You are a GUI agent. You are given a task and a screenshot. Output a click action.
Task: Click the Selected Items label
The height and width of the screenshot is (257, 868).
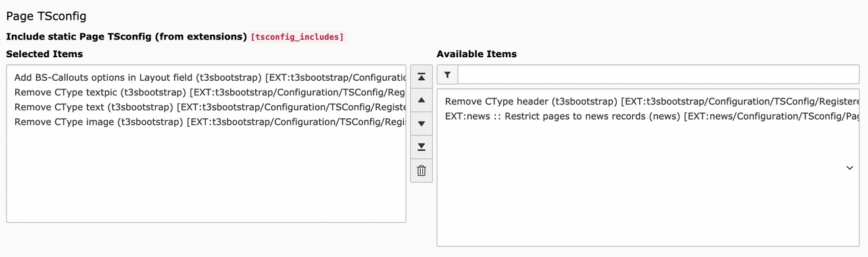pos(44,54)
